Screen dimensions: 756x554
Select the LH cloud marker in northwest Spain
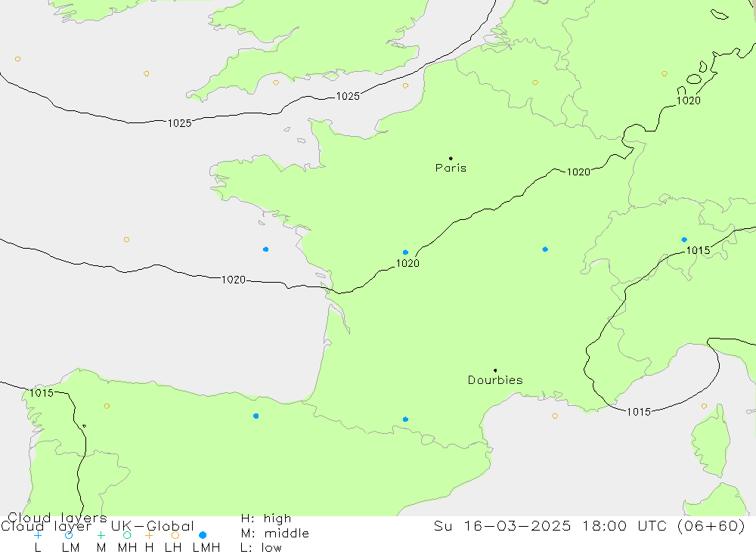107,406
